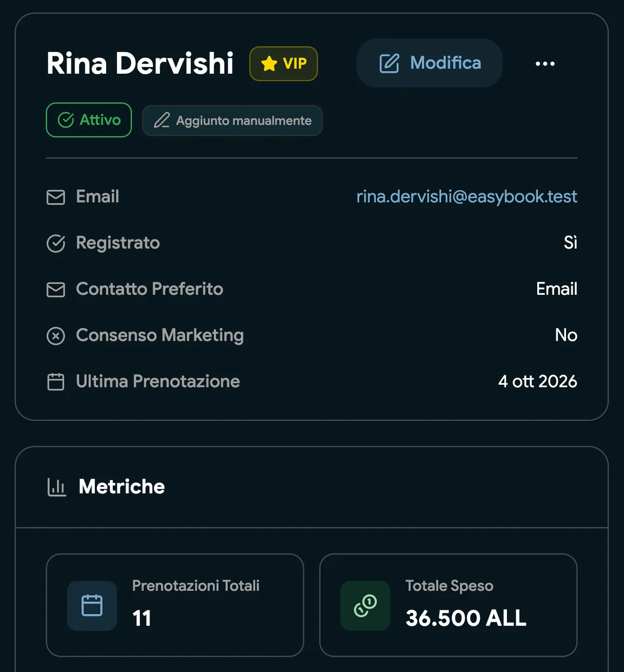Click the bookings count 11

(x=142, y=618)
